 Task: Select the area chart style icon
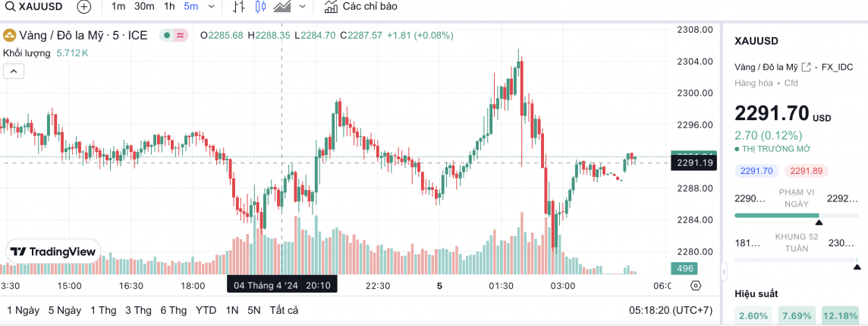(x=282, y=7)
